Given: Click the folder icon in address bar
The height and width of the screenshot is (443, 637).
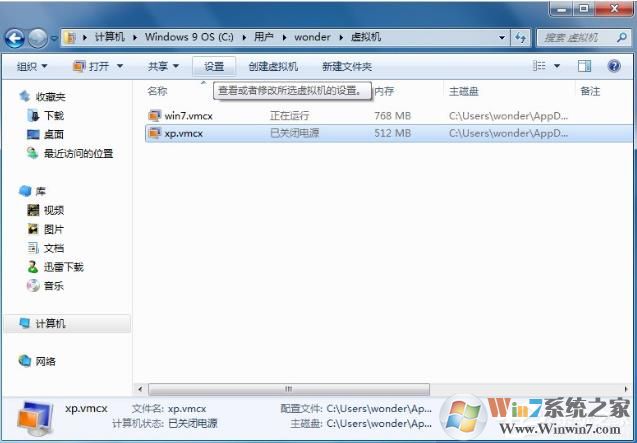Looking at the screenshot, I should click(x=70, y=38).
